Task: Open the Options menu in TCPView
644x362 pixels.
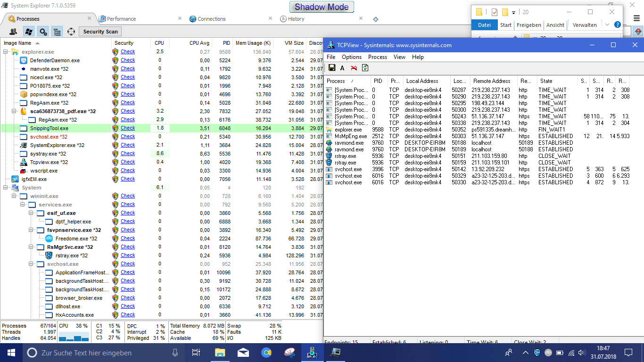Action: tap(352, 57)
